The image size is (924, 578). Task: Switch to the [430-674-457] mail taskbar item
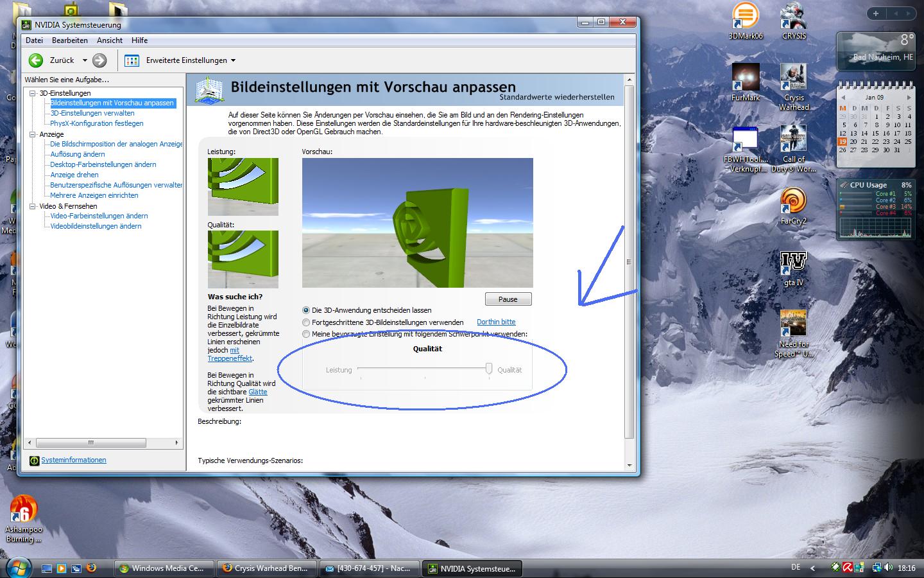369,568
